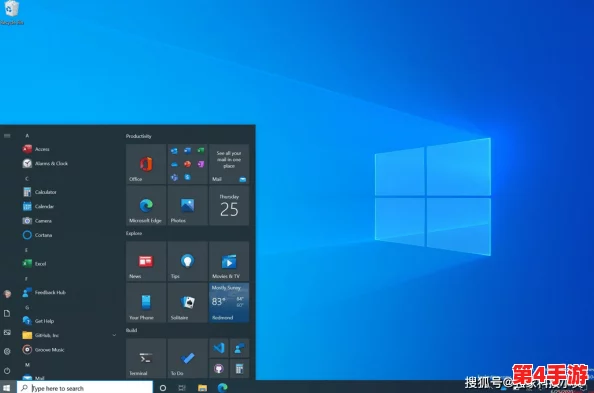594x393 pixels.
Task: Open the Mail tile
Action: 229,164
